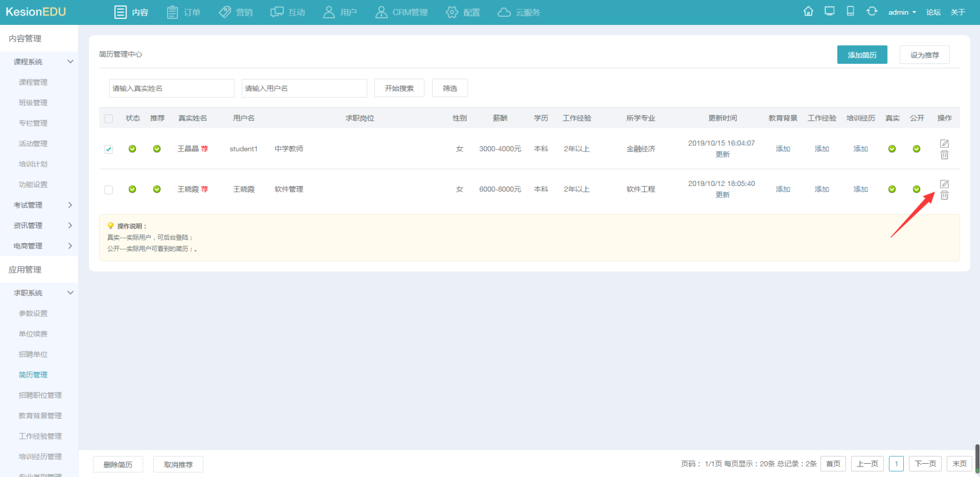Open the CRM管理 top menu
Screen dimensions: 980x477
click(x=402, y=12)
